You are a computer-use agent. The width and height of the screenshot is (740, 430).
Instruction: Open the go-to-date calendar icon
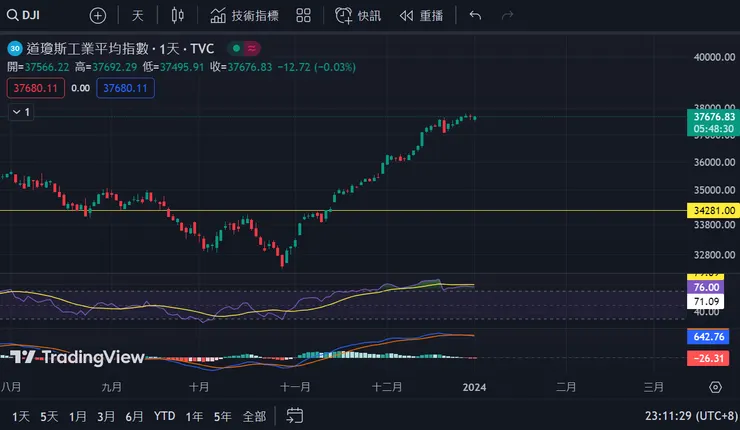294,416
